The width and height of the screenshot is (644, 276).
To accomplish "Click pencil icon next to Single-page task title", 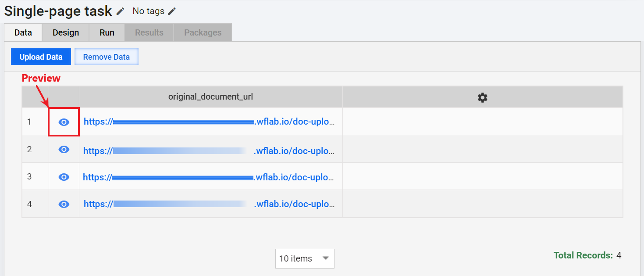I will point(121,11).
